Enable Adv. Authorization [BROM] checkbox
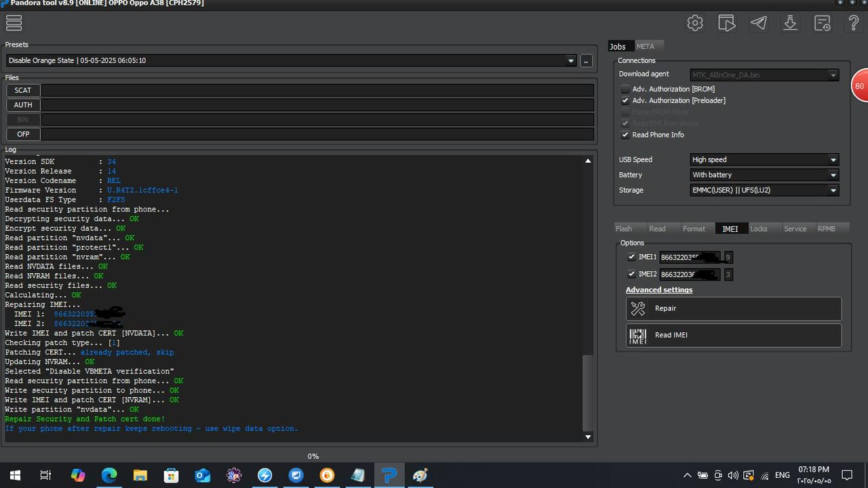Screen dimensions: 868x488 pos(625,89)
